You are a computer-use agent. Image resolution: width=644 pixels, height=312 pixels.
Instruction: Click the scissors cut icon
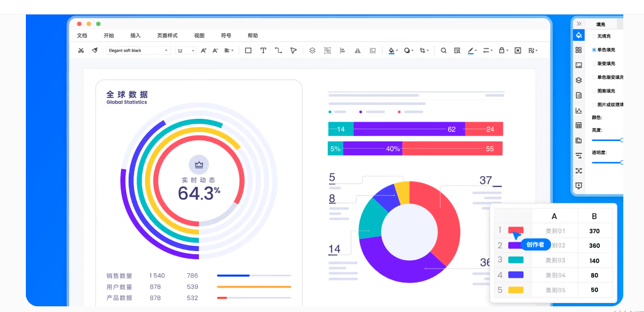[x=81, y=51]
